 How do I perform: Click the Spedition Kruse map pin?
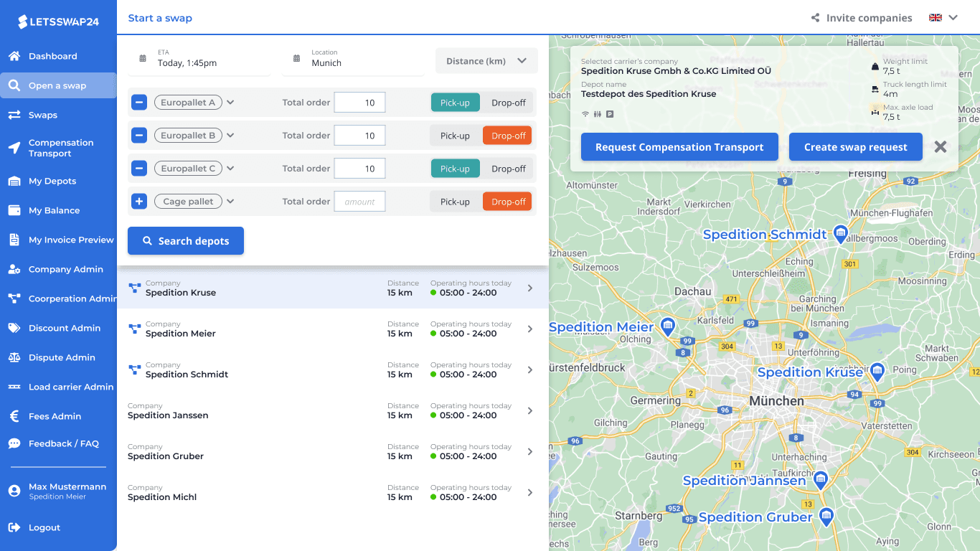pos(877,372)
